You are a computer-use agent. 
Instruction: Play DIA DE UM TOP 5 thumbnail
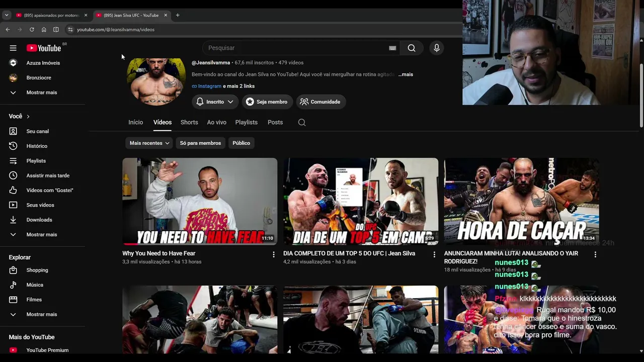[x=361, y=202]
